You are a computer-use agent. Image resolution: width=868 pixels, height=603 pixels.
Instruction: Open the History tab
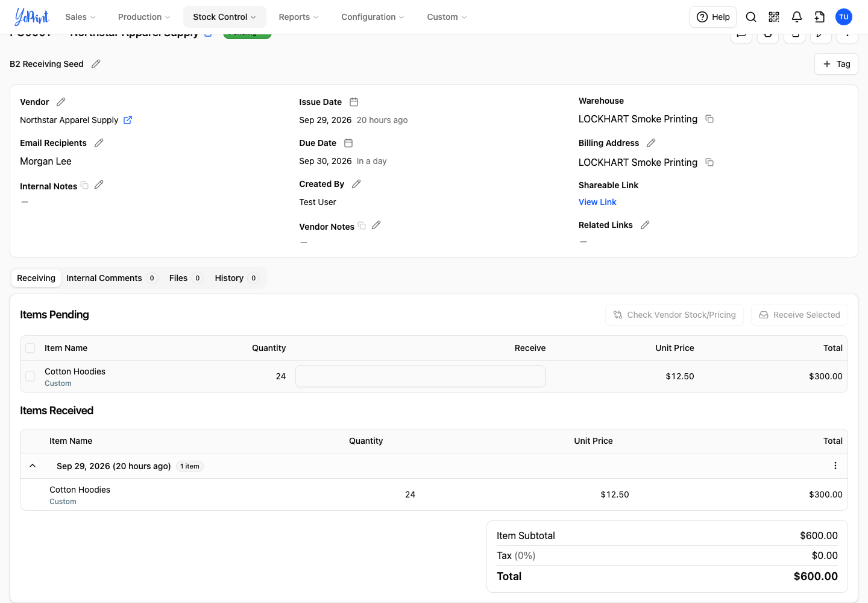236,278
